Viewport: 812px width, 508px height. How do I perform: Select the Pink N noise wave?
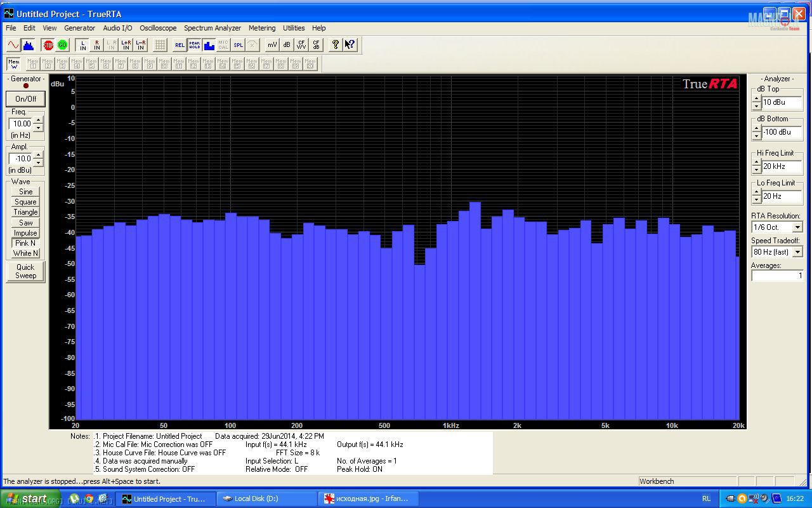[25, 243]
